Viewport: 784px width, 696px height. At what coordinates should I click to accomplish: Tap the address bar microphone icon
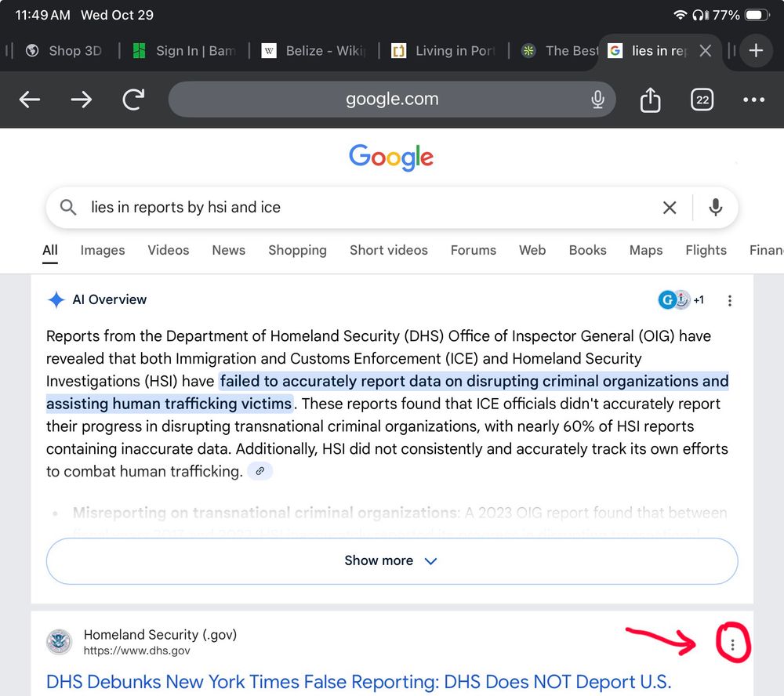597,100
